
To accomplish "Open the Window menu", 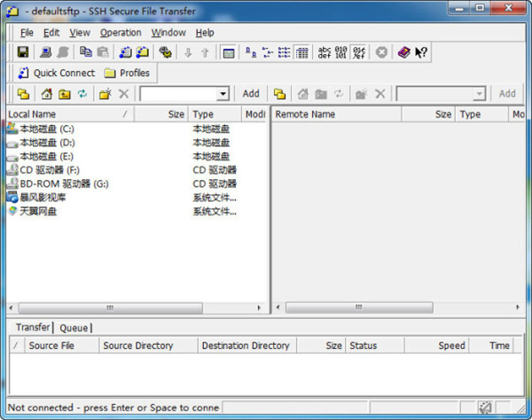I will [168, 33].
